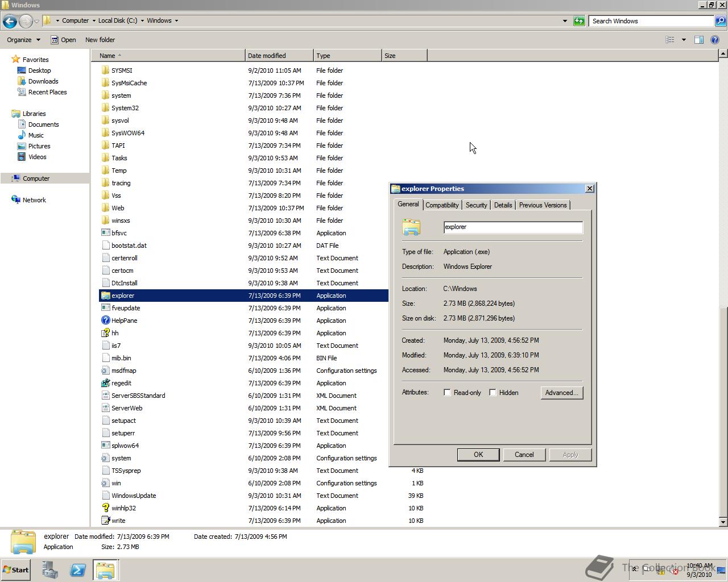Expand the address bar history dropdown
Viewport: 728px width, 582px height.
coord(565,21)
